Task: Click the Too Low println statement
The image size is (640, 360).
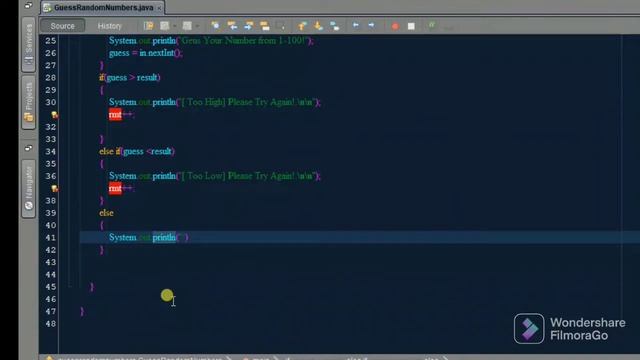Action: pos(215,176)
